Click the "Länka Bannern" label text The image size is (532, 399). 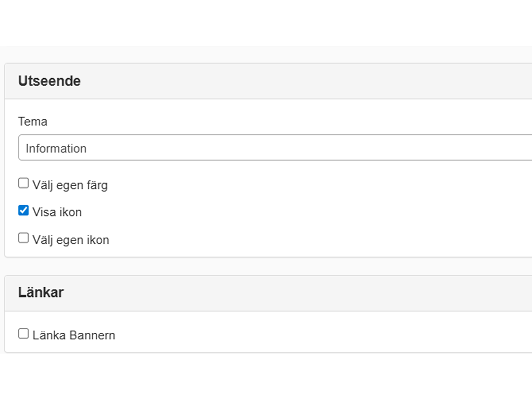(74, 335)
